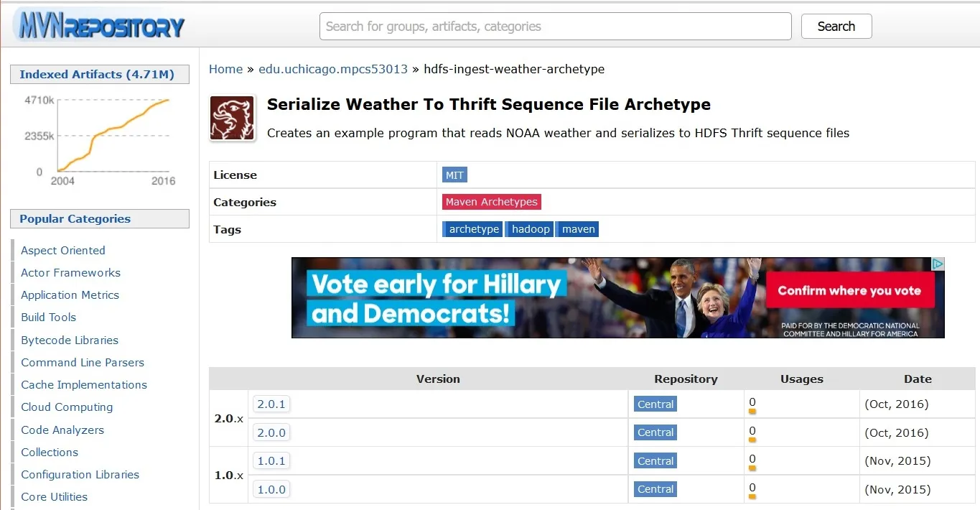Open the Maven Archetypes category tag
Viewport: 980px width, 510px height.
coord(491,202)
